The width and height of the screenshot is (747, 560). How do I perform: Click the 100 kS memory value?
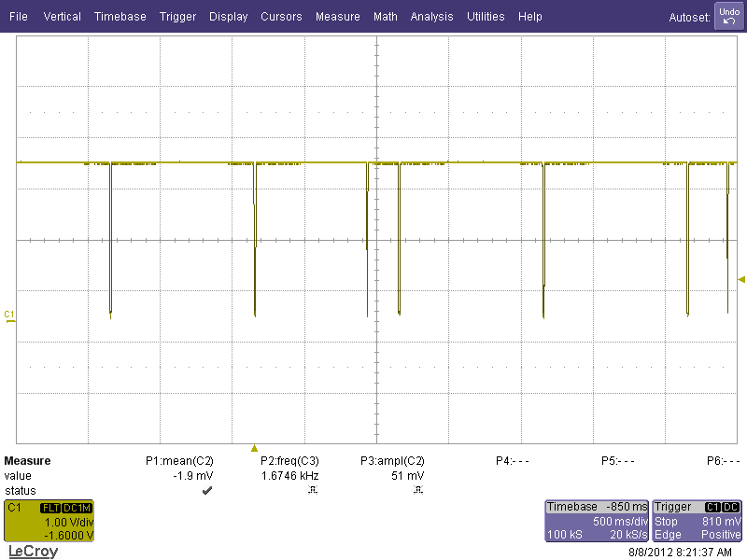565,535
